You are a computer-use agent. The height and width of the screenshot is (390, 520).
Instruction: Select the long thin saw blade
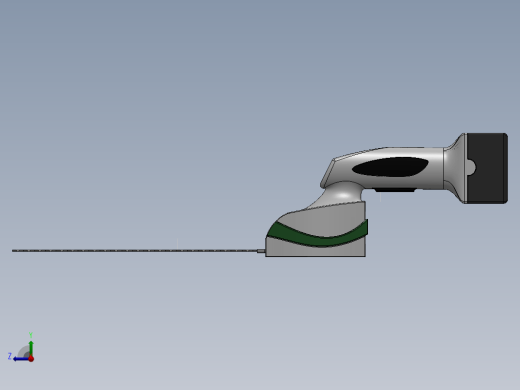pyautogui.click(x=134, y=251)
